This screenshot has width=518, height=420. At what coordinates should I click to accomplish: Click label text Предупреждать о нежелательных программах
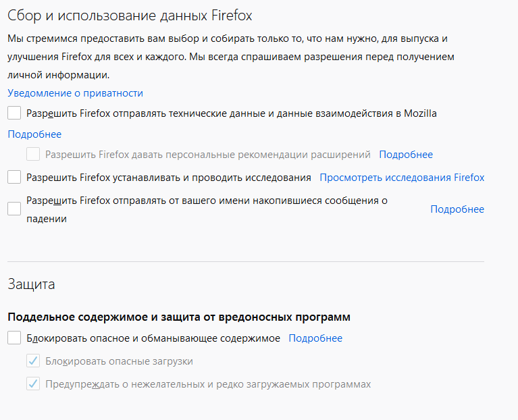[x=208, y=384]
